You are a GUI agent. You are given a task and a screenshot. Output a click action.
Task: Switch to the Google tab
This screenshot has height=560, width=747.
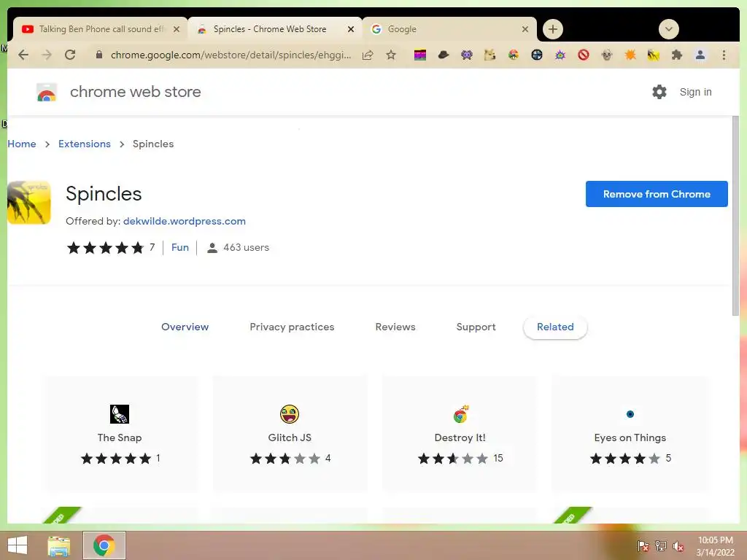(x=449, y=29)
